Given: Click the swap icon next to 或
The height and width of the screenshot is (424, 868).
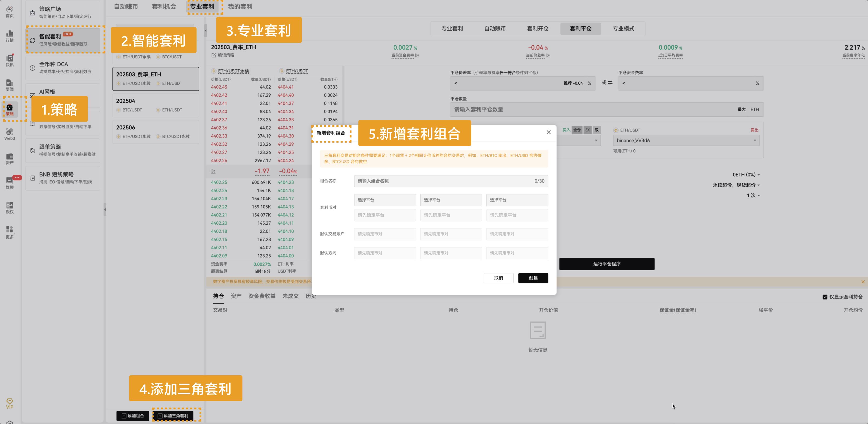Looking at the screenshot, I should coord(610,83).
